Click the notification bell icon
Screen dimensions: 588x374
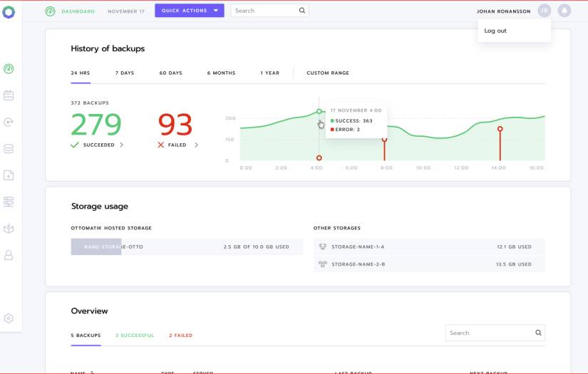(564, 11)
